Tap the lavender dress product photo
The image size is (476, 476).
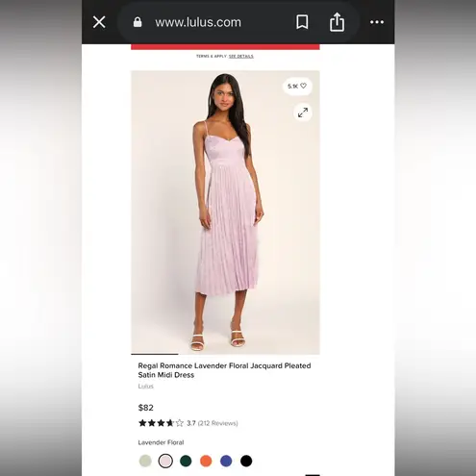pyautogui.click(x=225, y=213)
